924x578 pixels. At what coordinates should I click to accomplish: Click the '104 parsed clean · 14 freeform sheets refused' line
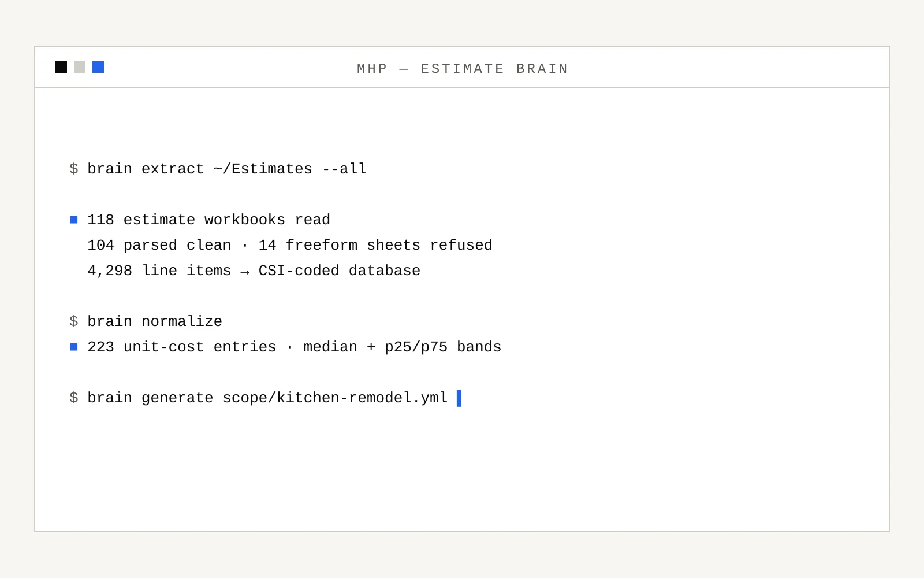(x=290, y=245)
